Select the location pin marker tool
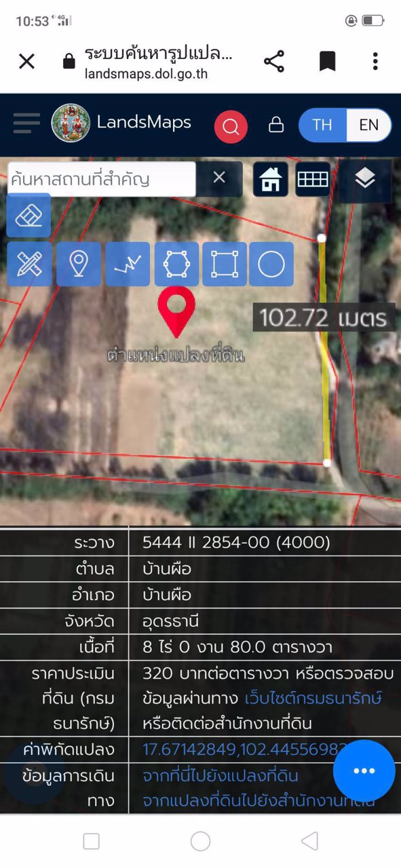The width and height of the screenshot is (401, 868). tap(79, 264)
